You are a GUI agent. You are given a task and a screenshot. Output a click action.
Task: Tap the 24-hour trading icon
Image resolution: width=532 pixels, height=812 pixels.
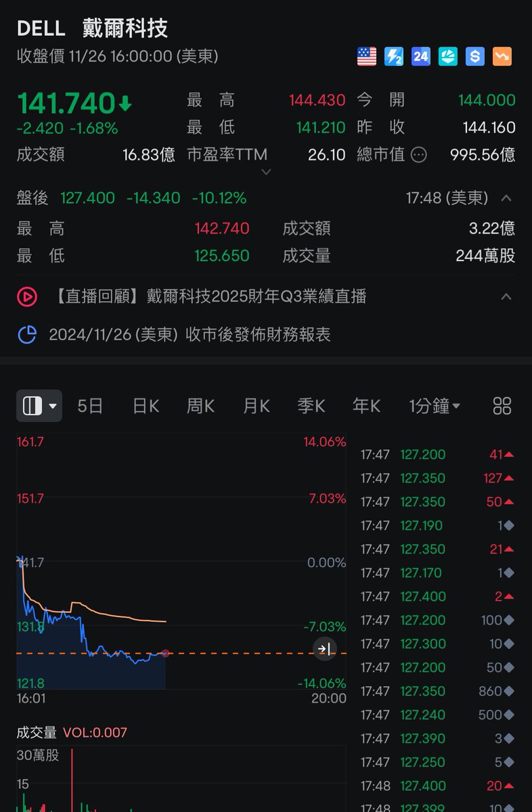click(421, 56)
